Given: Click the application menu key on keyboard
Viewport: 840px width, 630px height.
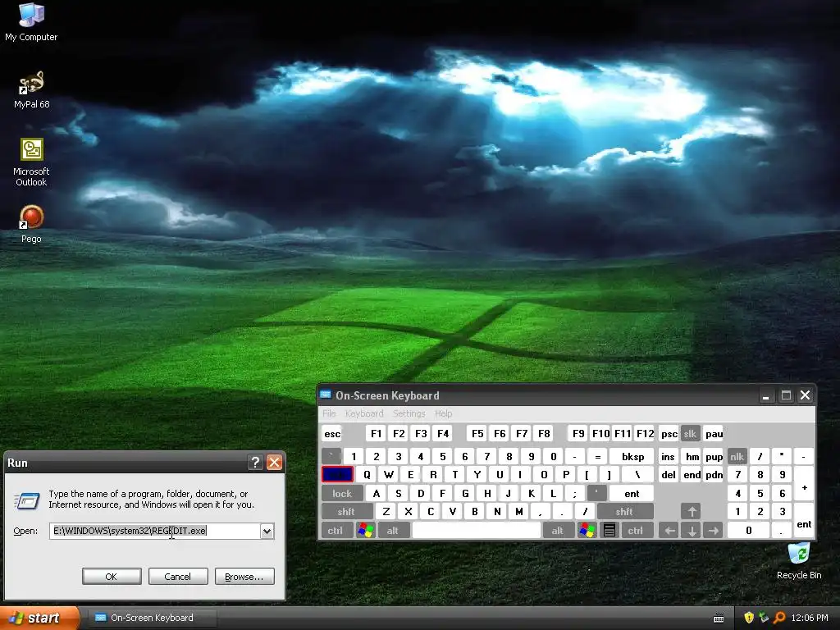Looking at the screenshot, I should (x=609, y=531).
